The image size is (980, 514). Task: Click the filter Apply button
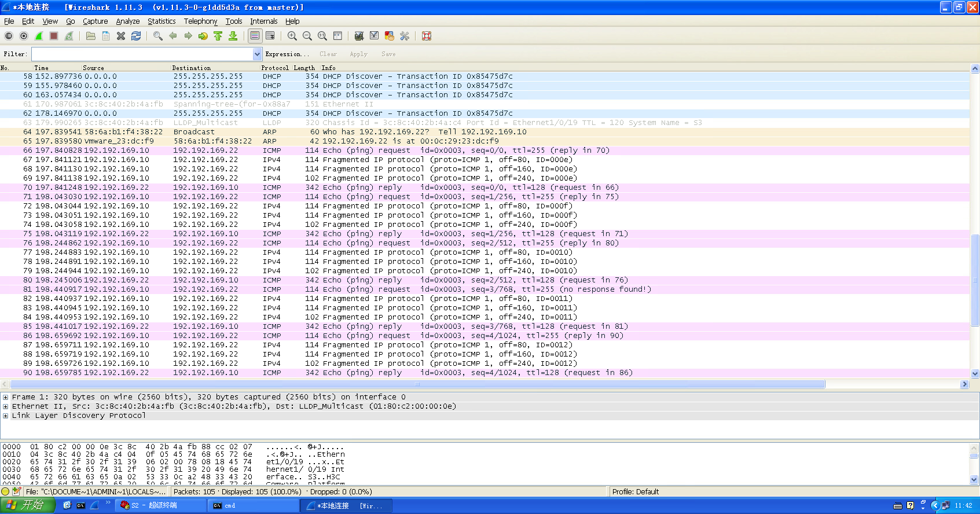359,54
